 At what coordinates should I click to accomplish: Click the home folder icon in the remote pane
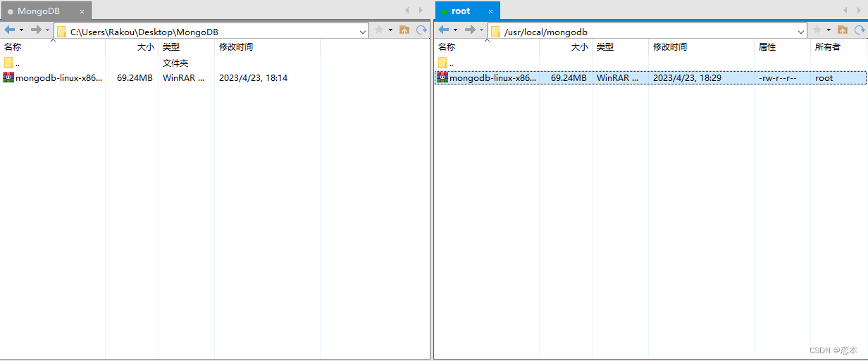pos(843,30)
